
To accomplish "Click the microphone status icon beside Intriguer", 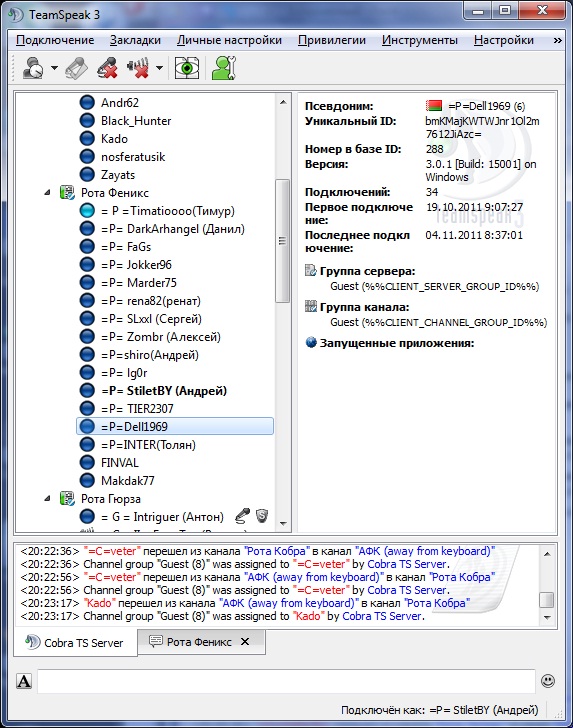I will coord(242,516).
